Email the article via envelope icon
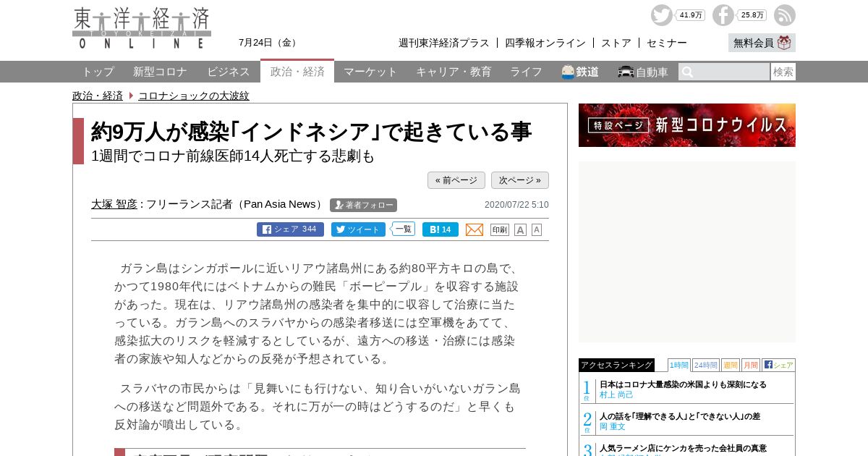 pyautogui.click(x=475, y=229)
